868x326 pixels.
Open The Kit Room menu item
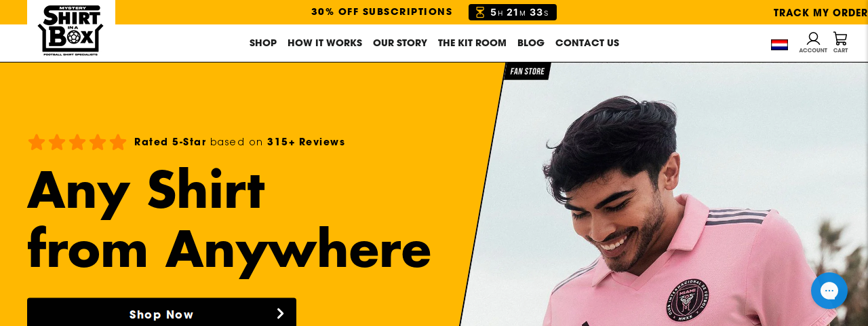click(472, 43)
